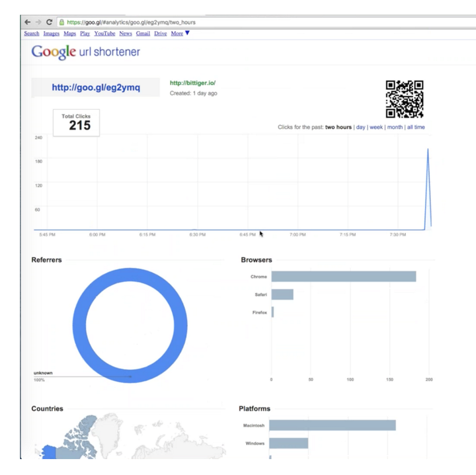Click the Referrers section heading
Image resolution: width=476 pixels, height=475 pixels.
tap(46, 260)
